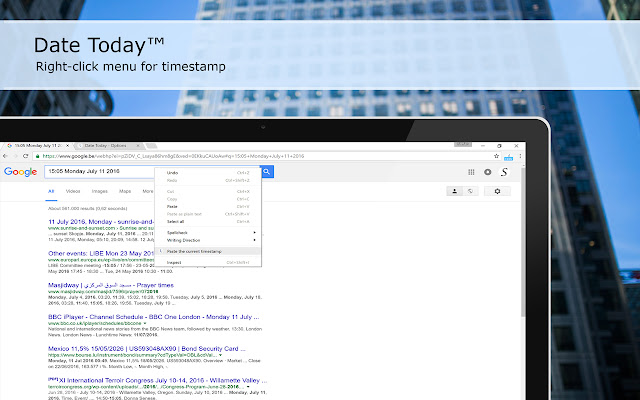640x400 pixels.
Task: Open the Videos search tab
Action: (x=73, y=190)
